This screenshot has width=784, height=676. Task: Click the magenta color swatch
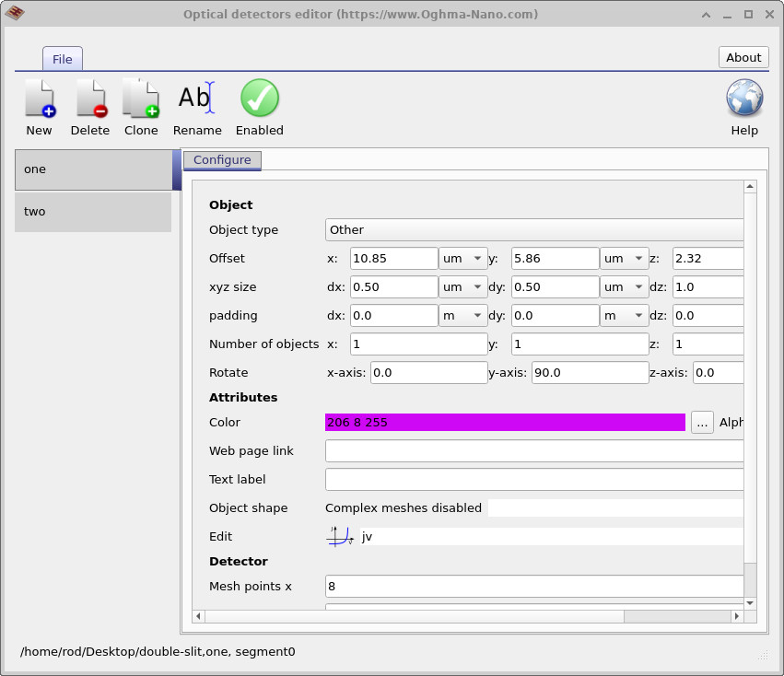(505, 423)
